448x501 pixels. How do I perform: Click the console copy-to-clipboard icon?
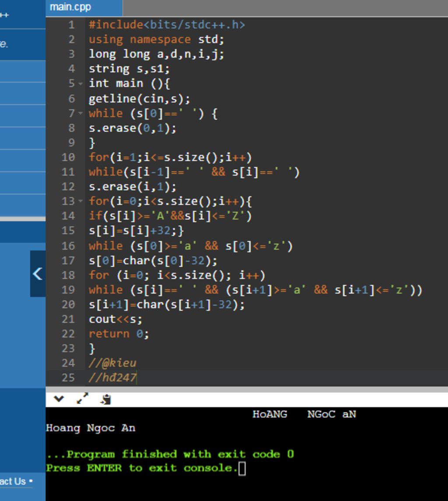105,399
